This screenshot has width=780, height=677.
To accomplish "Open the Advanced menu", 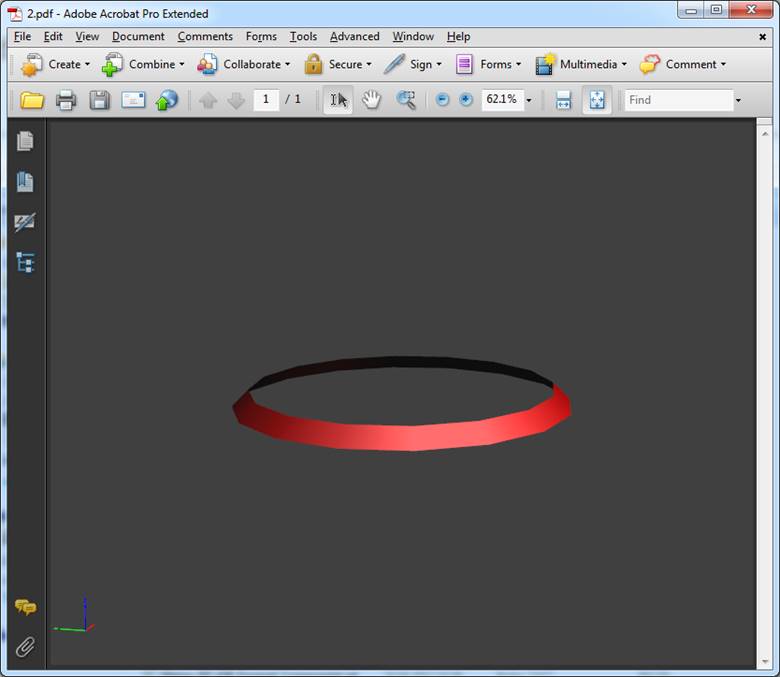I will (354, 36).
